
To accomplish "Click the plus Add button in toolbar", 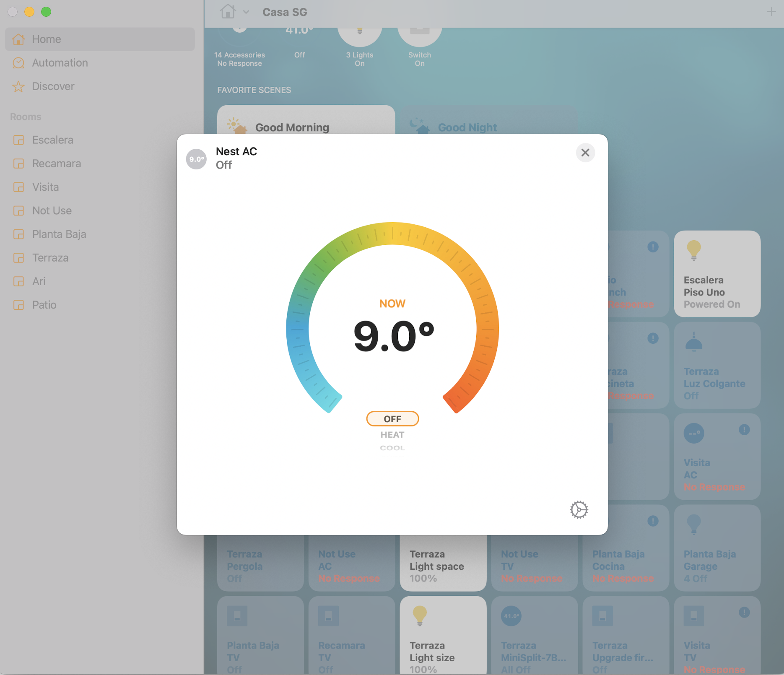I will [771, 12].
